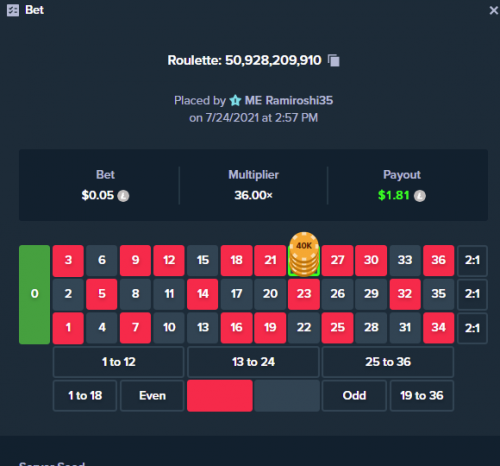Choose the 13 to 24 dozen bet
500x466 pixels.
tap(253, 362)
